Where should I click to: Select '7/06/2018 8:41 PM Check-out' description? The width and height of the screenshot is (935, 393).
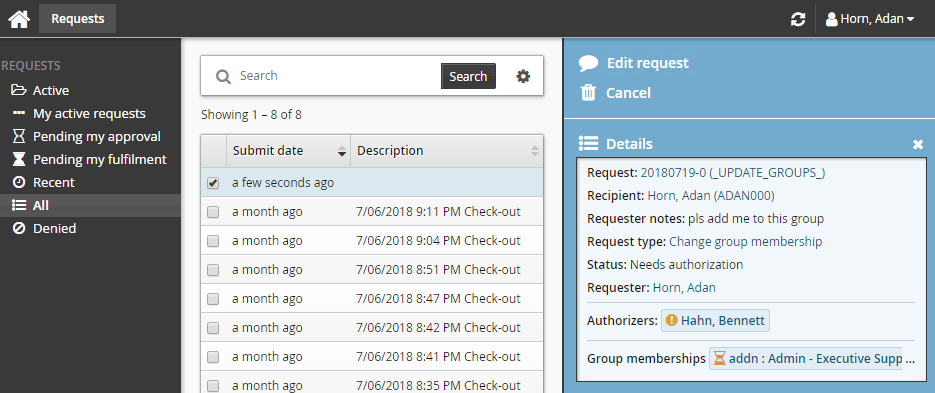[x=438, y=357]
